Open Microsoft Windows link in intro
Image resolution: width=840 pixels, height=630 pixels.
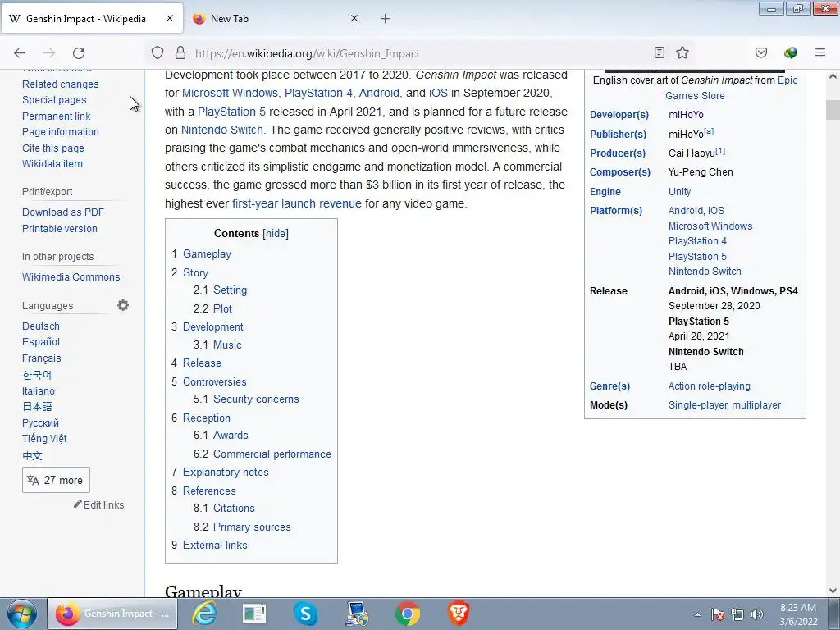230,93
